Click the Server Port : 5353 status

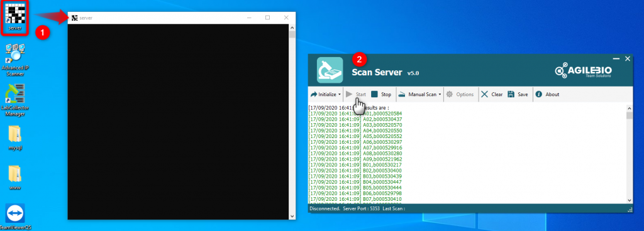click(x=361, y=208)
